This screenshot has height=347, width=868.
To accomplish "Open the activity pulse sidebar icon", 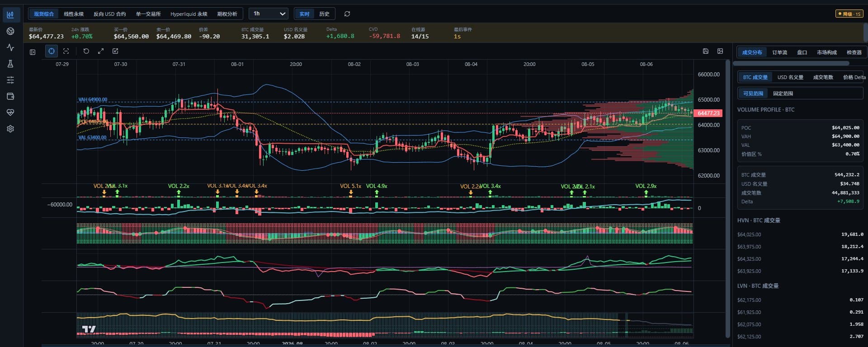I will [x=10, y=47].
